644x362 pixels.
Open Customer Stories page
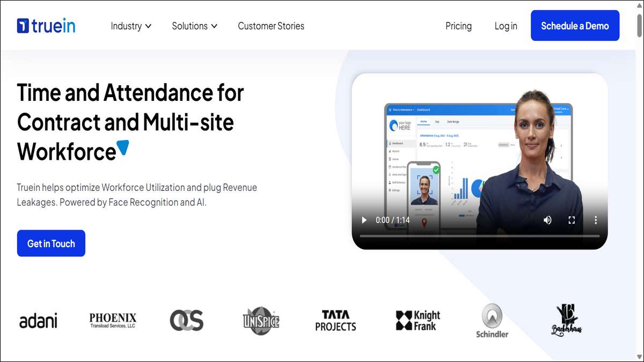271,26
